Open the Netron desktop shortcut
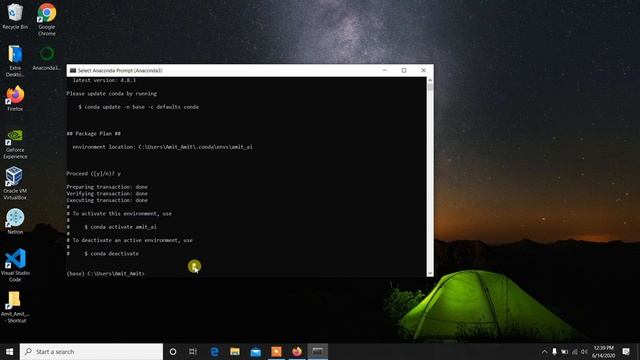Screen dimensions: 640x360 pyautogui.click(x=15, y=221)
